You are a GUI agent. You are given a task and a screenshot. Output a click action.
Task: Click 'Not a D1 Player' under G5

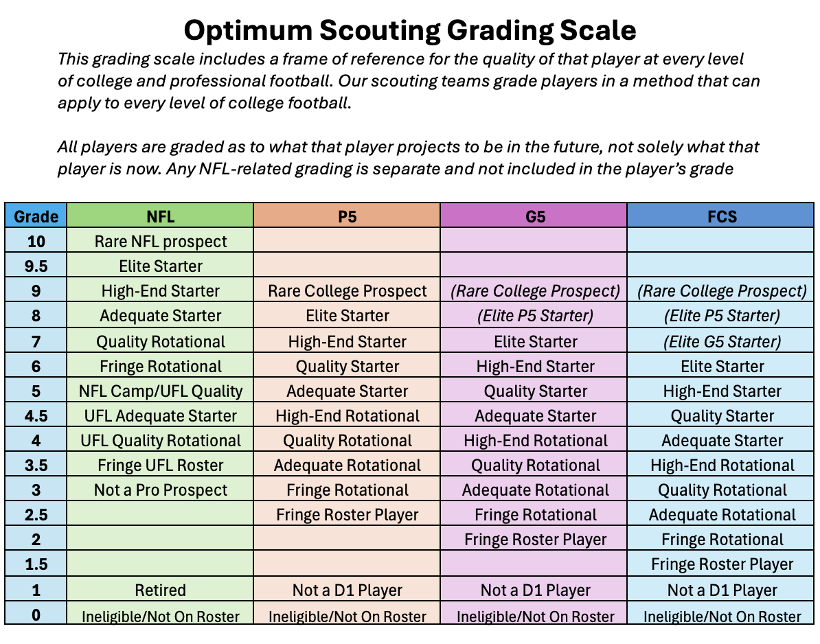pos(534,590)
